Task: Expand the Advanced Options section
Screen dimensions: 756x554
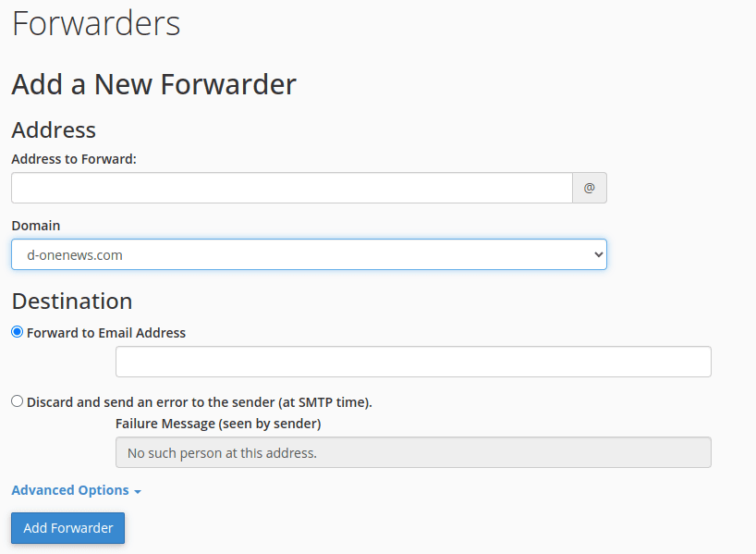Action: coord(70,490)
